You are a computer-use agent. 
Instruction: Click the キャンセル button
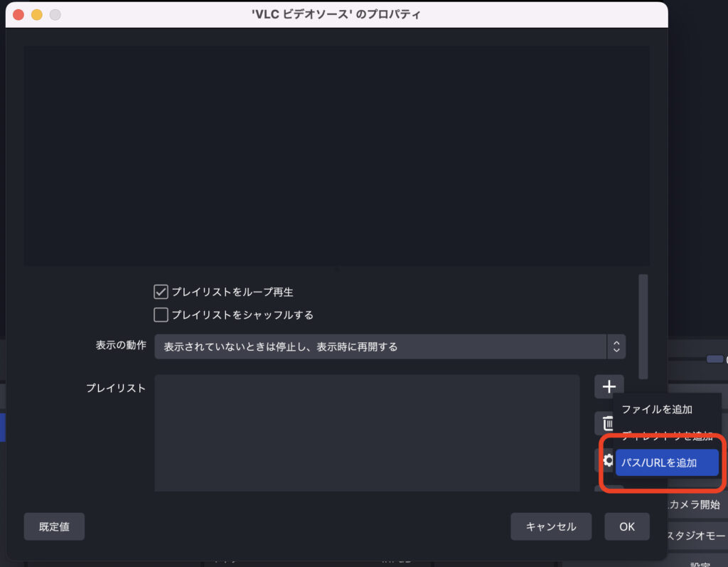tap(551, 526)
